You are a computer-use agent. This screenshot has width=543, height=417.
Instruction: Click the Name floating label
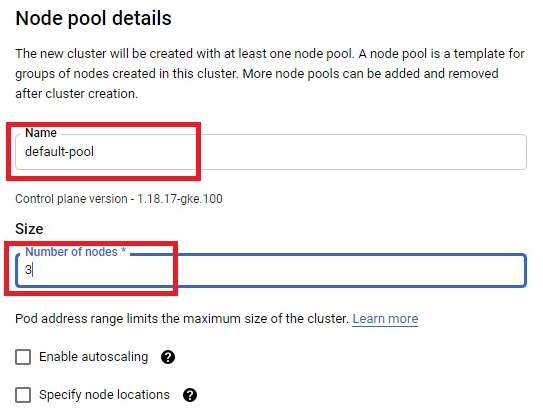pos(41,133)
